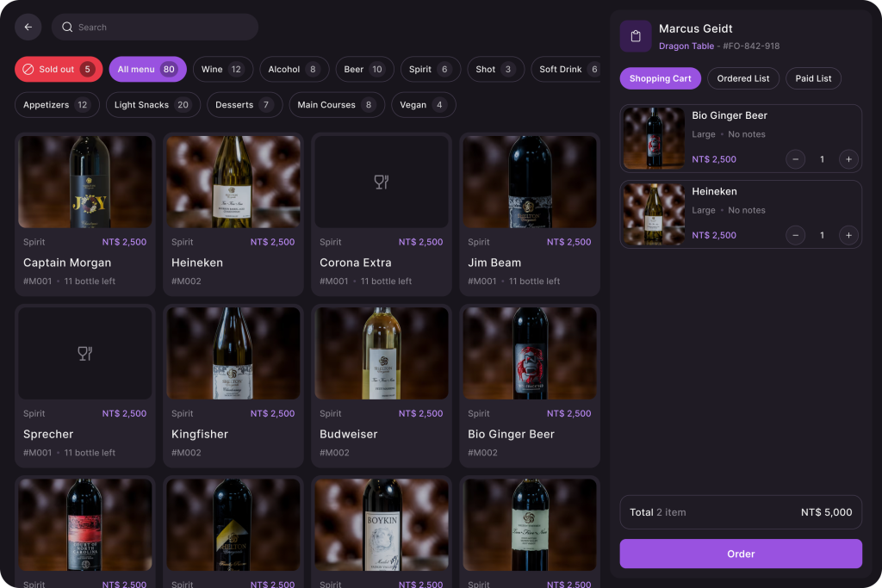Switch to Ordered List tab
882x588 pixels.
coord(743,78)
